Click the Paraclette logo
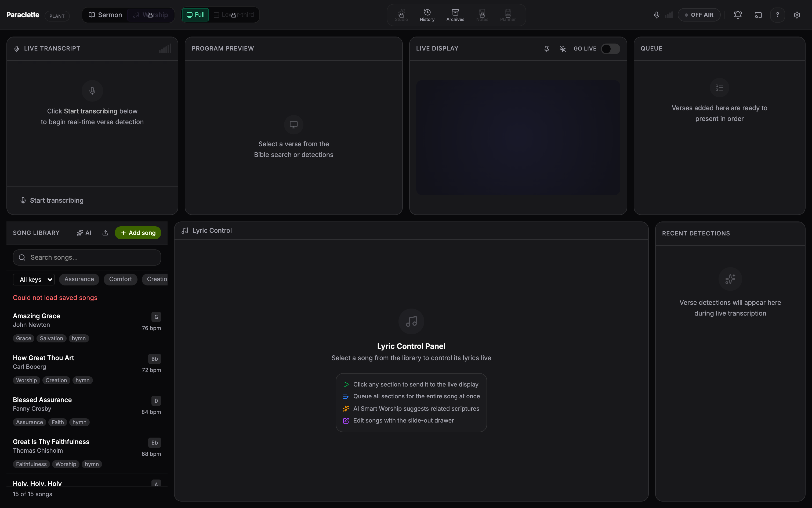812x508 pixels. (23, 15)
